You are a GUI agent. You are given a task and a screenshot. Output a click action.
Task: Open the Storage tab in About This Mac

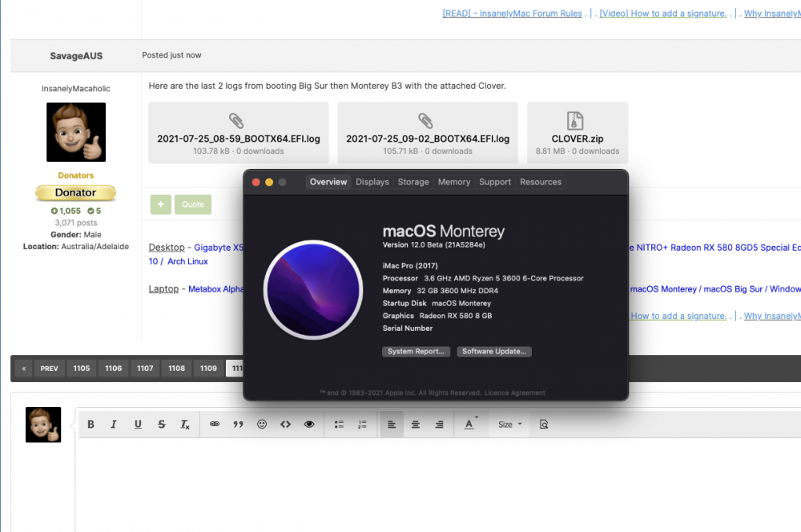(x=413, y=182)
